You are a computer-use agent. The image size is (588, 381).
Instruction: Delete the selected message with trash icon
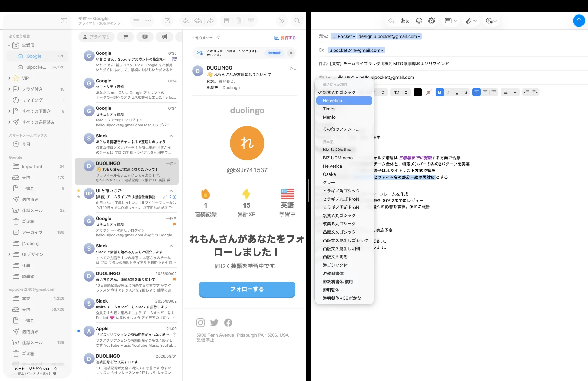coord(239,21)
